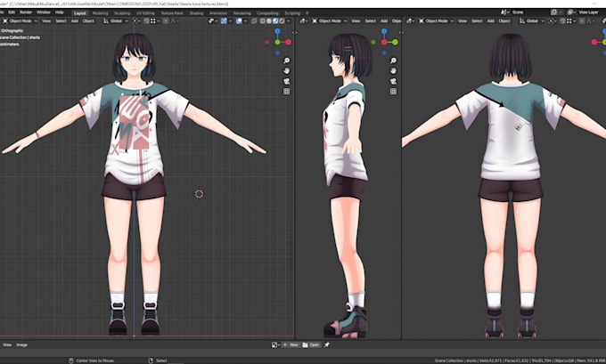Open View menu in bottom image editor
The height and width of the screenshot is (364, 606).
7,344
